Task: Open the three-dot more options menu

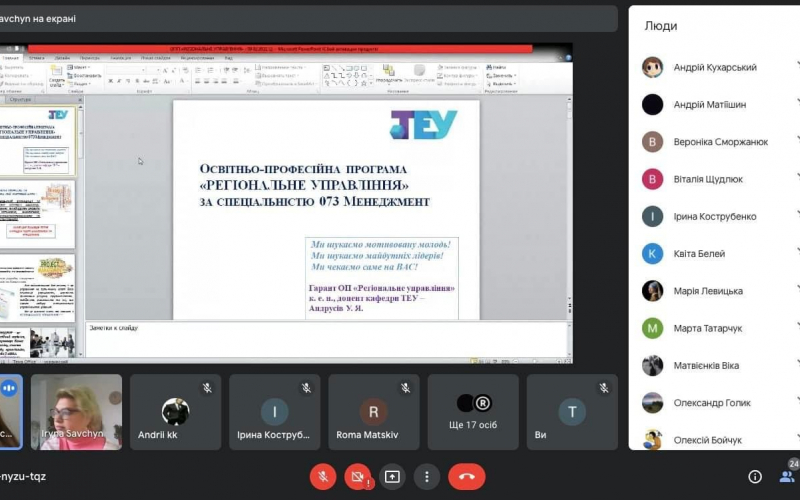Action: coord(427,477)
